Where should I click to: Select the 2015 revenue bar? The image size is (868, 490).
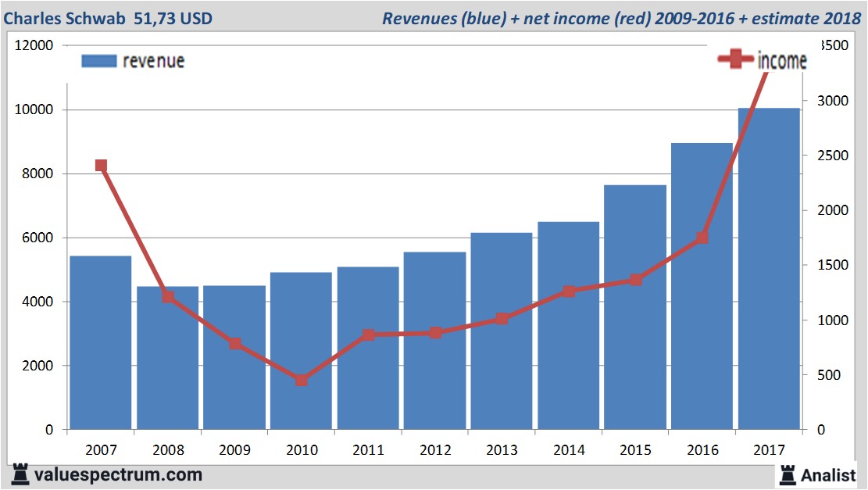[635, 307]
